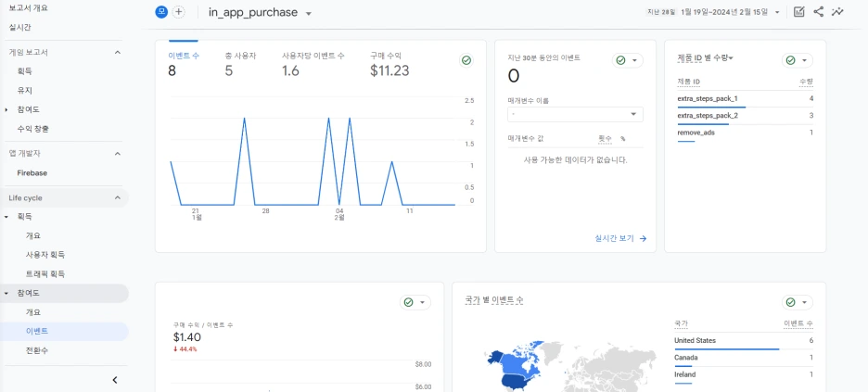This screenshot has height=392, width=868.
Task: Select the 총 사용자 metric tab
Action: (240, 63)
